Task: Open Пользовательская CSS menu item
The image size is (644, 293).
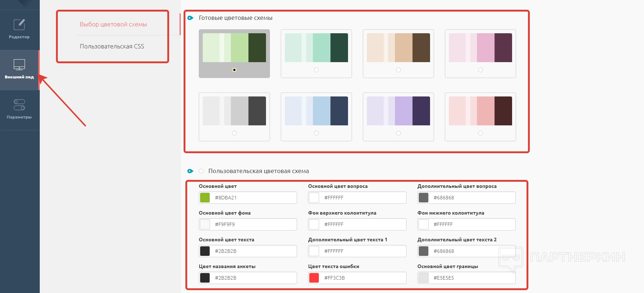Action: [112, 46]
